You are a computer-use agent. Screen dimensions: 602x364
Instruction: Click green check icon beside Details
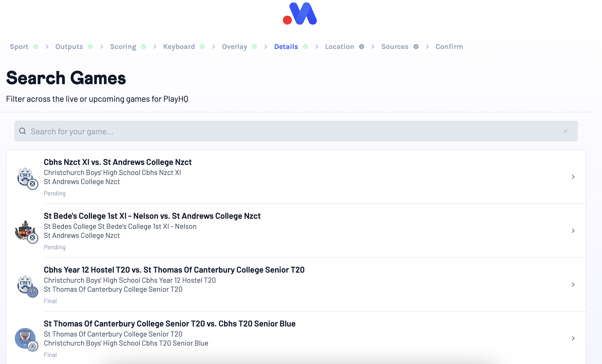click(x=305, y=47)
